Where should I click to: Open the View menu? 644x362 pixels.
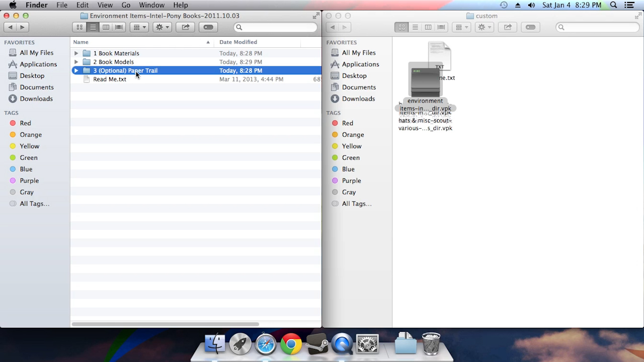coord(105,5)
